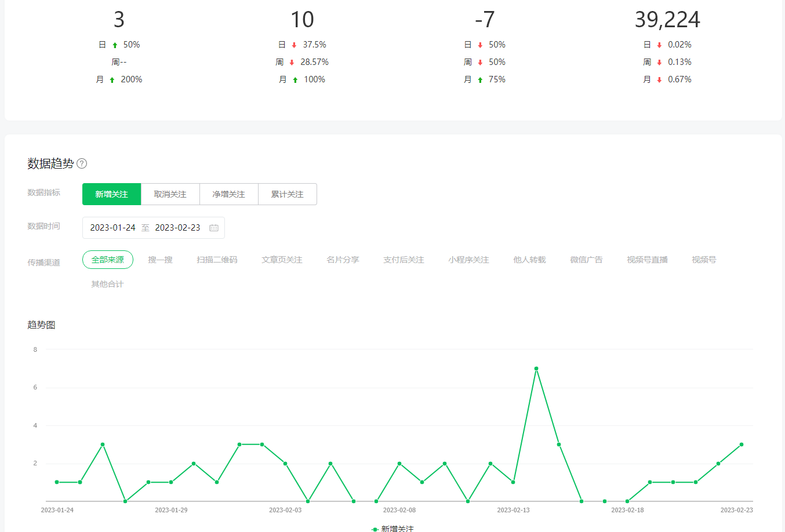Click the peak data point of 7

pyautogui.click(x=536, y=369)
